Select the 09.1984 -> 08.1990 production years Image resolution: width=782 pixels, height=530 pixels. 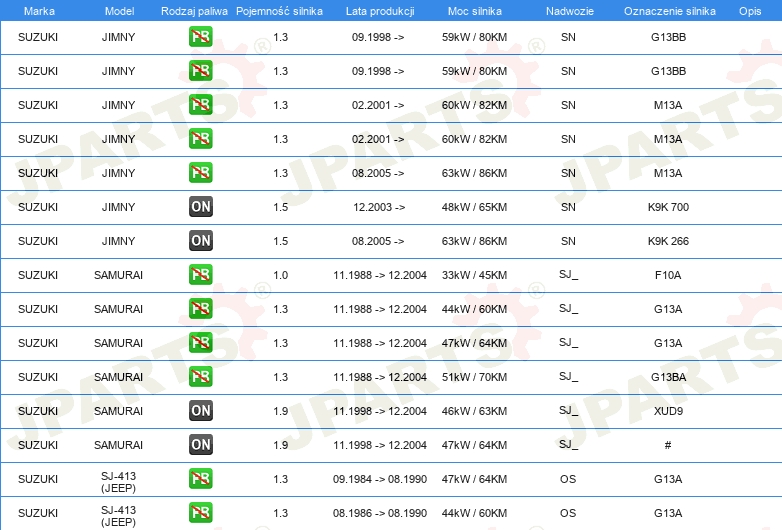coord(380,479)
